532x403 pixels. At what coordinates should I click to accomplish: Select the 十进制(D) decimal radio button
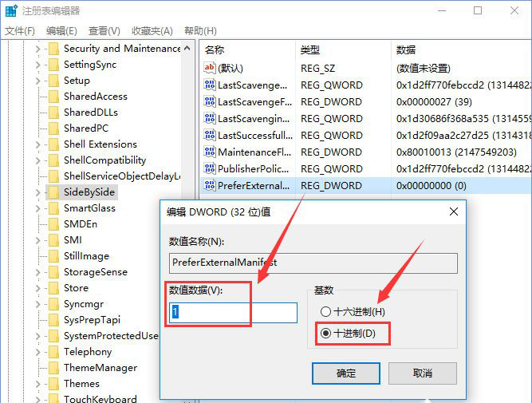coord(325,333)
